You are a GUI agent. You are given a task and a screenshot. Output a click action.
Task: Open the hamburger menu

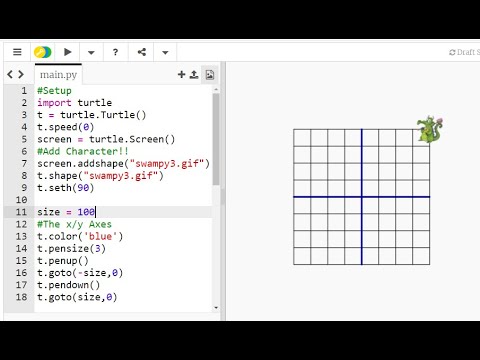[17, 52]
